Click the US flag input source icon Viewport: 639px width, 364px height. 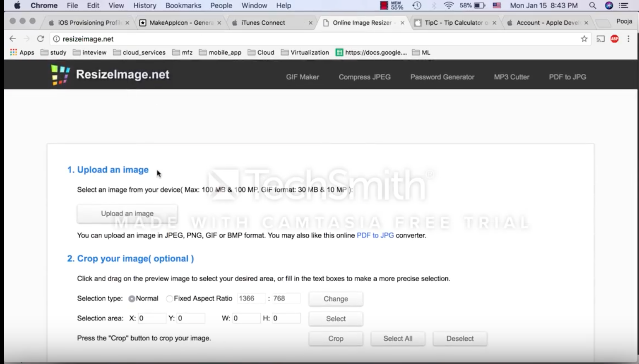point(497,5)
